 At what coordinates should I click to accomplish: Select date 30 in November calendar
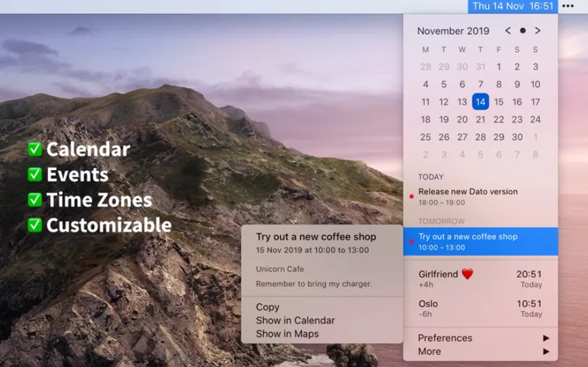tap(517, 137)
